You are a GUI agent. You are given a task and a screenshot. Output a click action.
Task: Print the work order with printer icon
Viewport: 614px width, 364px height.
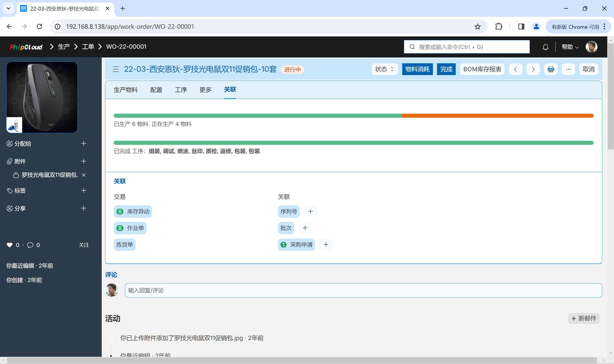[x=551, y=69]
